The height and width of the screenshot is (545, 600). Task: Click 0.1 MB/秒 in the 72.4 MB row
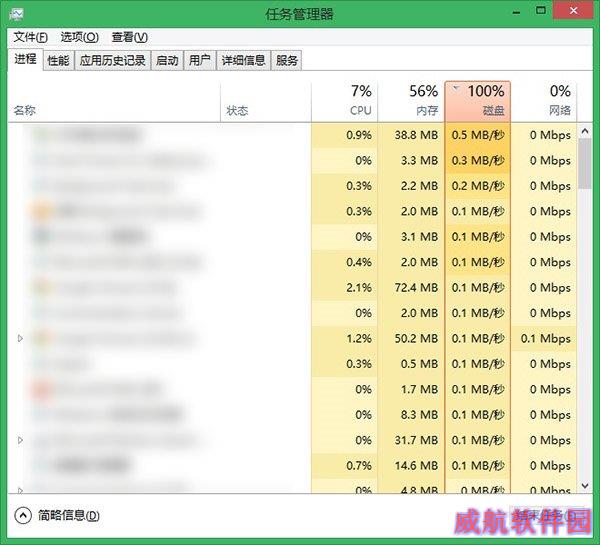tap(478, 287)
